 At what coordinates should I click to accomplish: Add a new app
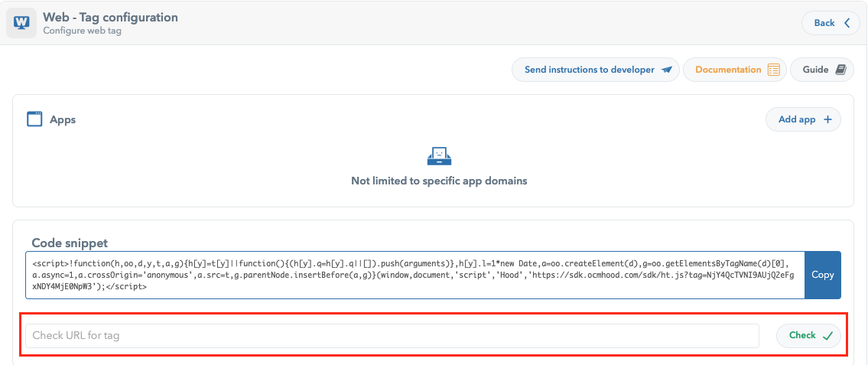pos(803,119)
